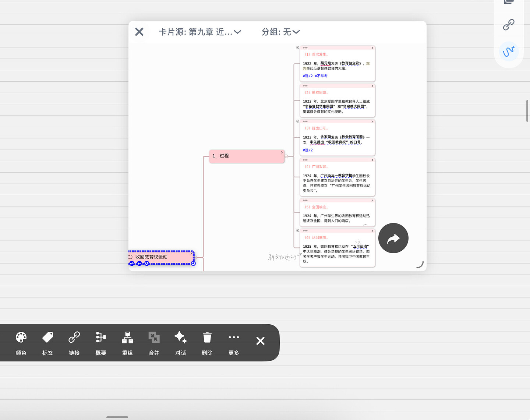Viewport: 530px width, 420px height.
Task: Choose the 重组 regroup icon
Action: click(x=127, y=342)
